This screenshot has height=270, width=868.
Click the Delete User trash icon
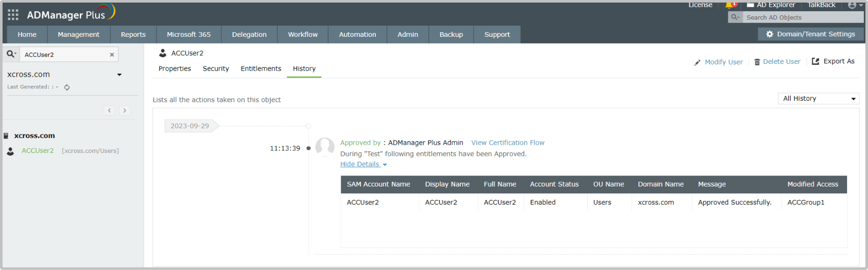click(757, 62)
